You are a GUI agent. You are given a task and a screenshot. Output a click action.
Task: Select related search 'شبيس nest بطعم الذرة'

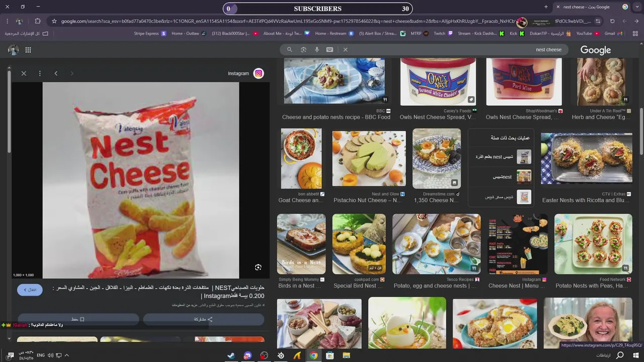click(502, 157)
